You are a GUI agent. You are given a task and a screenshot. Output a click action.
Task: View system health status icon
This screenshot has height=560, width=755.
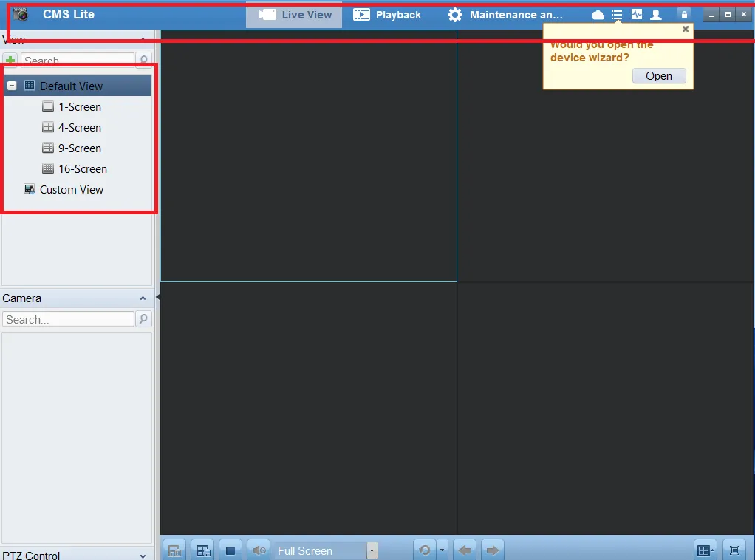click(636, 14)
